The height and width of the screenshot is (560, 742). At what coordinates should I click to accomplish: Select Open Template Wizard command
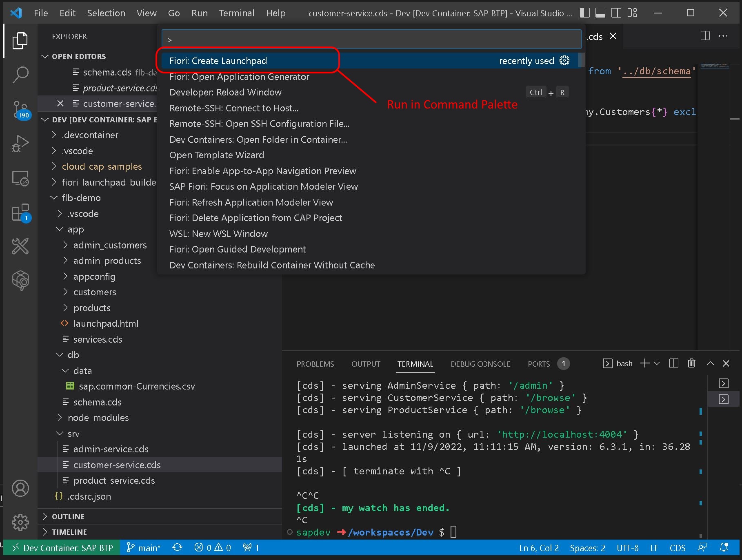tap(370, 155)
